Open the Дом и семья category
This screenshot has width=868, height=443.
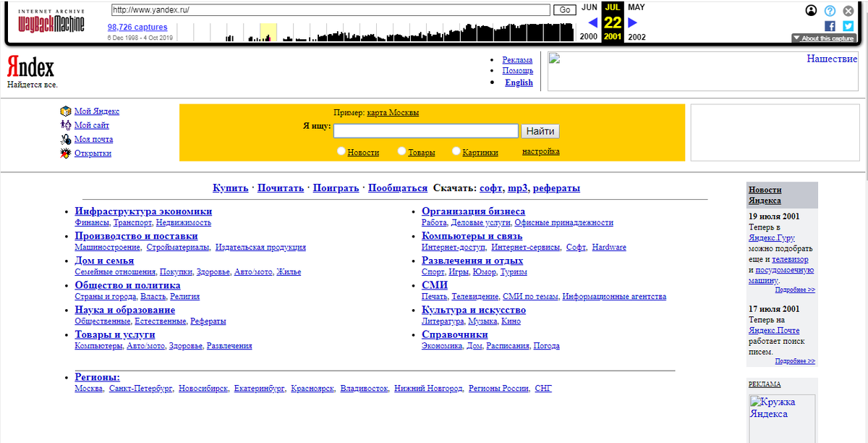pyautogui.click(x=104, y=261)
